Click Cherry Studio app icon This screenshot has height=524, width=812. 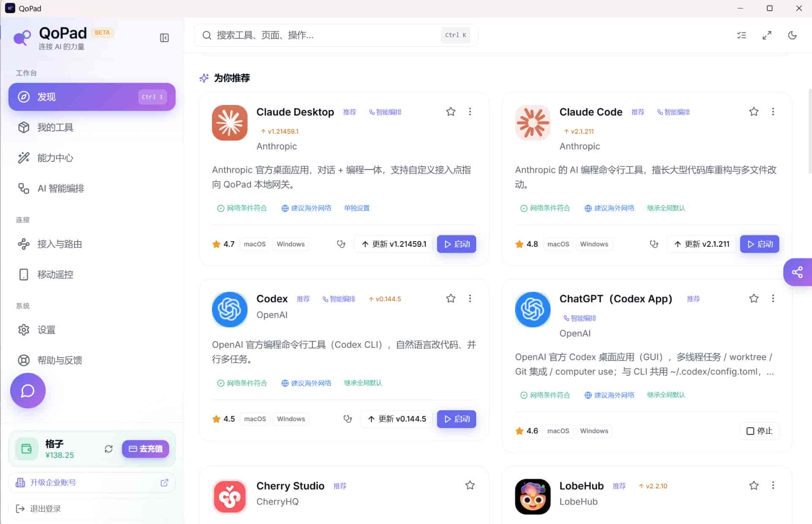(x=230, y=496)
